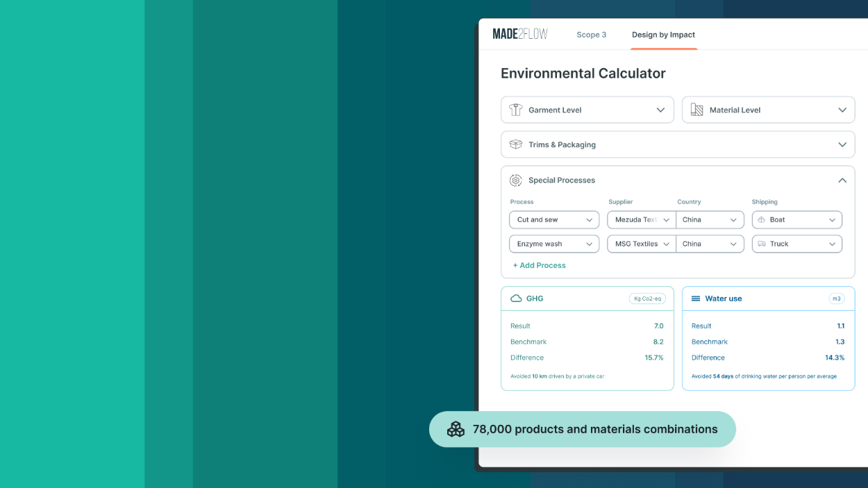Click the Water use waves icon
The width and height of the screenshot is (868, 488).
696,298
